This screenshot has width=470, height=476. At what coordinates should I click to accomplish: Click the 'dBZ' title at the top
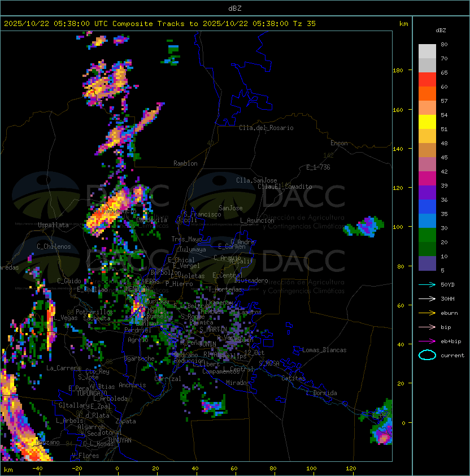[235, 8]
